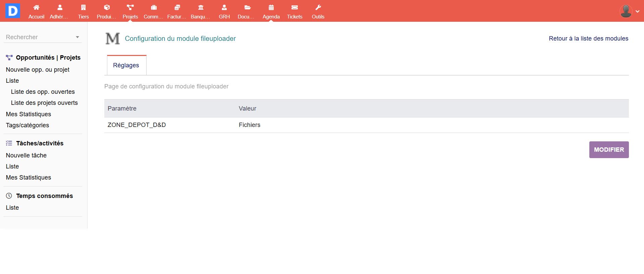644x274 pixels.
Task: Open the Tickets module icon
Action: [x=294, y=8]
